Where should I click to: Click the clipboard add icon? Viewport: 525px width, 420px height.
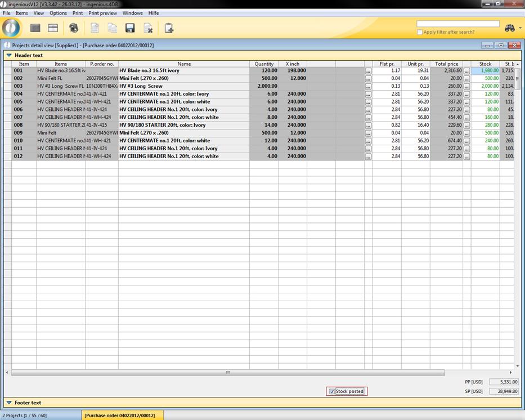point(168,28)
